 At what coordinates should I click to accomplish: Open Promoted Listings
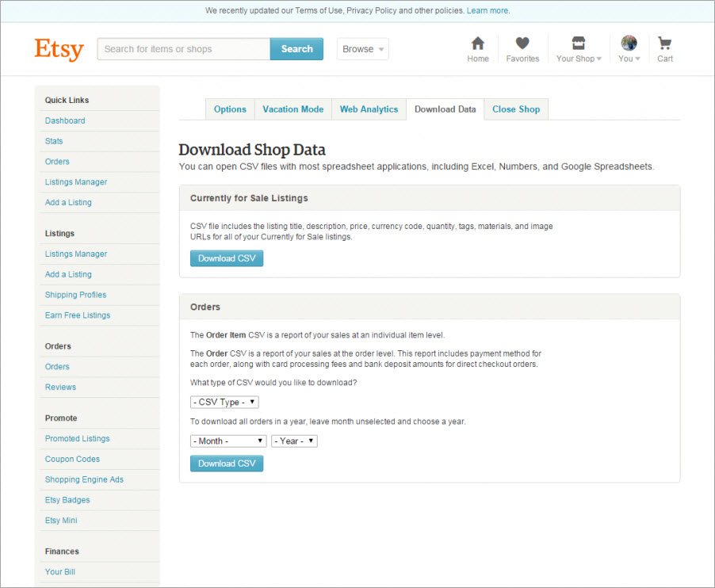click(x=77, y=438)
